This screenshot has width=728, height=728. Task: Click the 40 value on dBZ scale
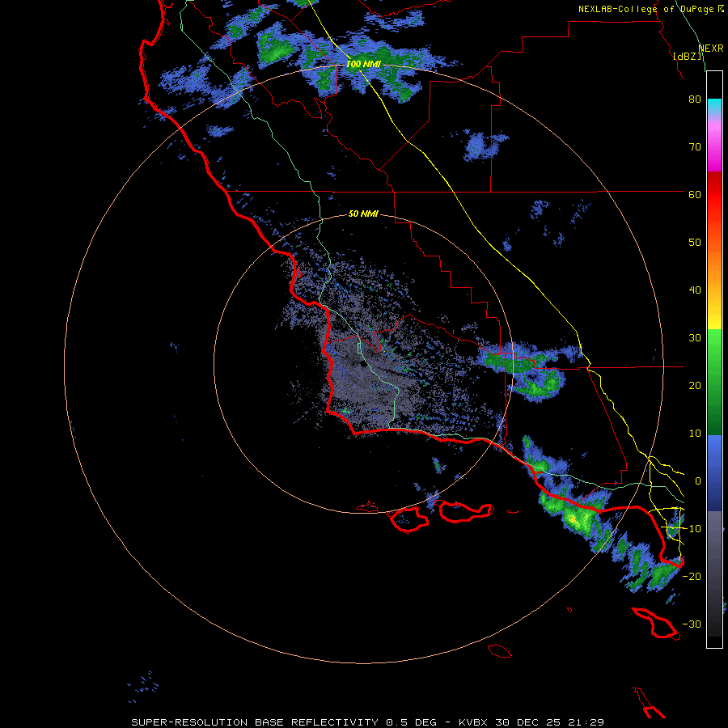tap(695, 290)
